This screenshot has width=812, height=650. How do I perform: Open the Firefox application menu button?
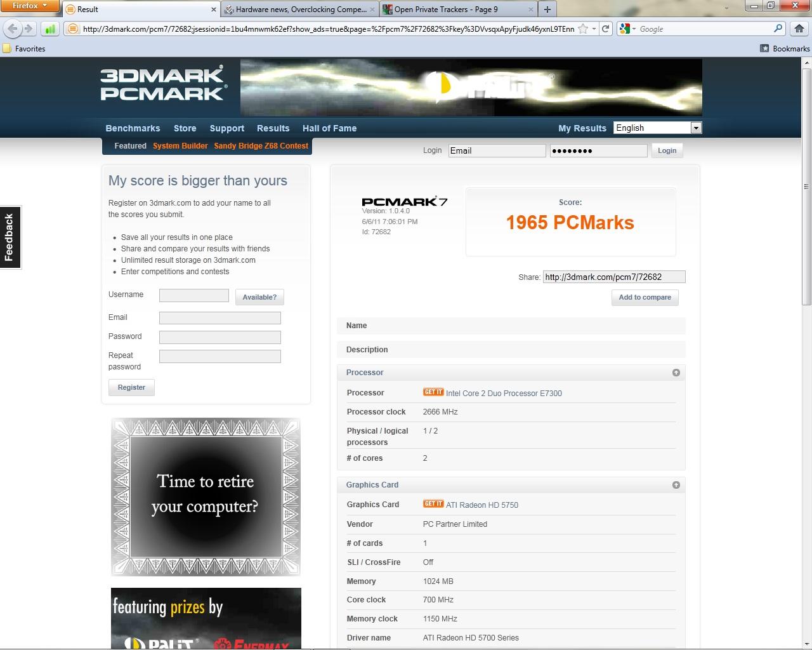click(x=30, y=6)
